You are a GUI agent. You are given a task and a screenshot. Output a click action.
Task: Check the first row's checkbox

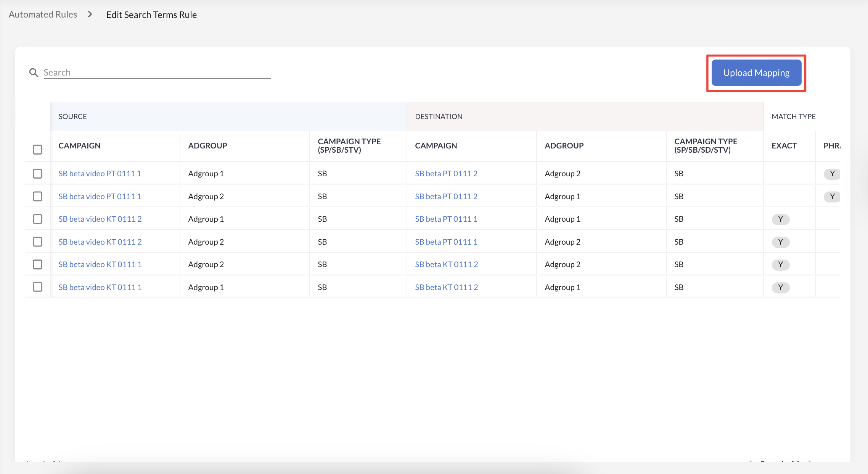(x=37, y=174)
